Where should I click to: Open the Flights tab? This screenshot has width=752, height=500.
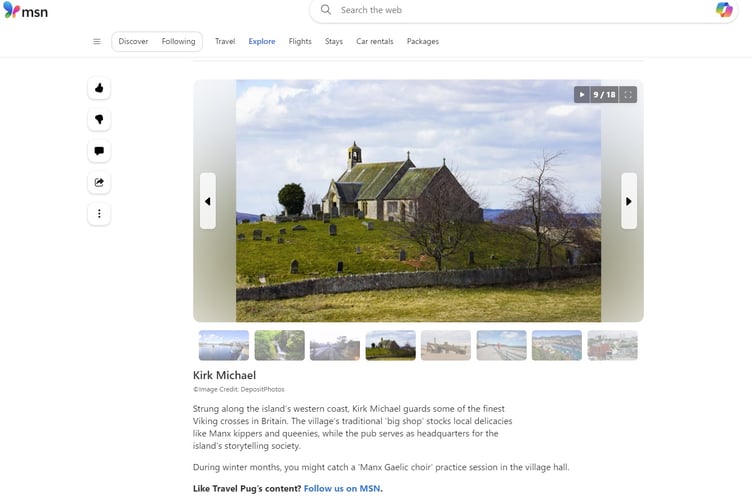[x=300, y=41]
